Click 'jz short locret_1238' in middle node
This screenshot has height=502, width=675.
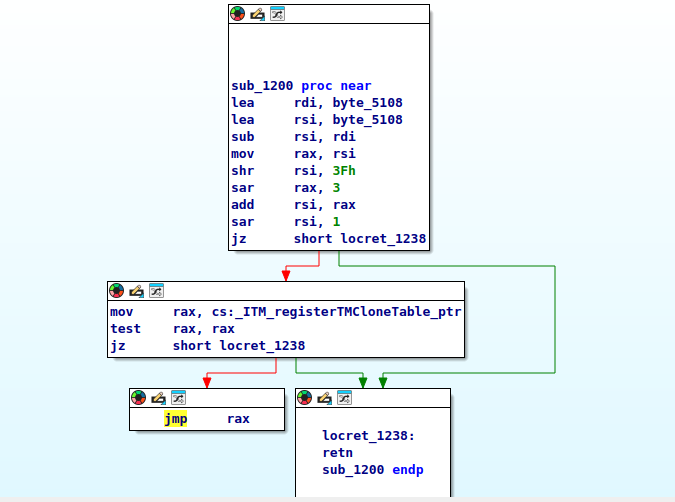[207, 345]
